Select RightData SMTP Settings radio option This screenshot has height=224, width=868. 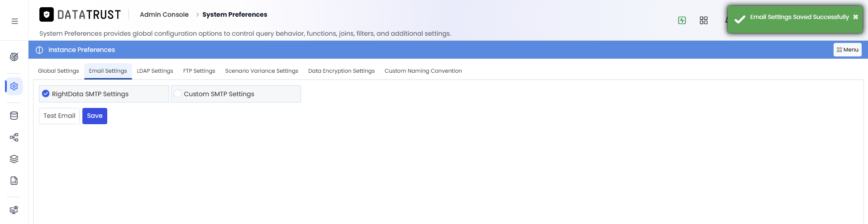pos(46,93)
